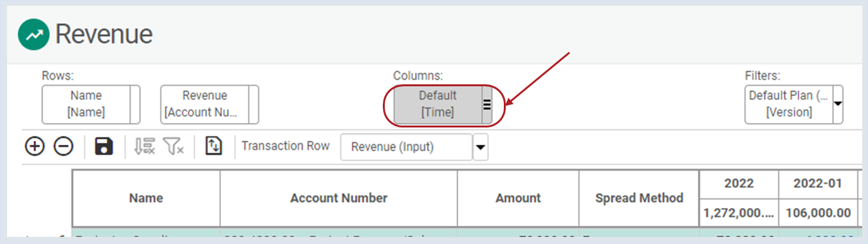Image resolution: width=868 pixels, height=244 pixels.
Task: Save changes with the floppy disk icon
Action: click(x=104, y=146)
